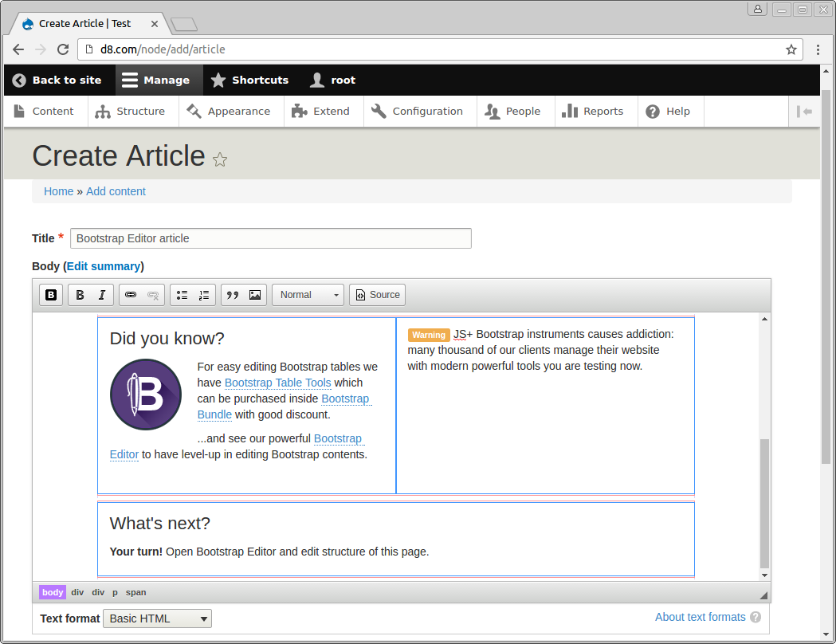
Task: Click the Title input field
Action: click(x=271, y=238)
